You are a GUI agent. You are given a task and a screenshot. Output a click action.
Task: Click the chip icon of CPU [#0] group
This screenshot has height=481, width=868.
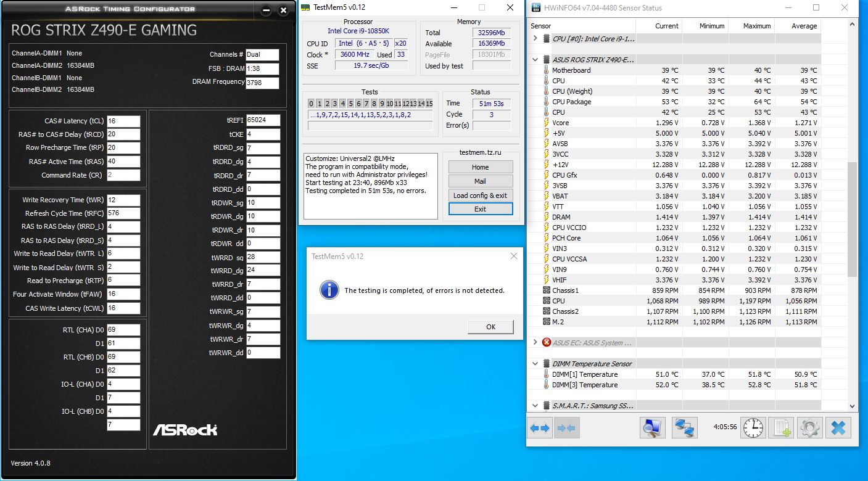[546, 39]
